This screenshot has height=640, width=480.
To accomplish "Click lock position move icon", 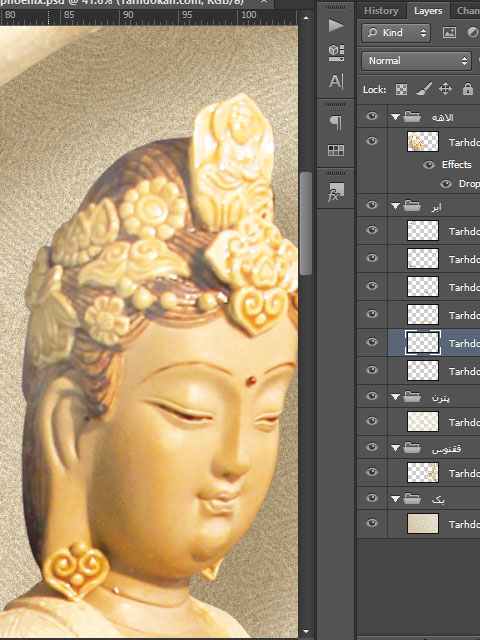I will click(x=445, y=89).
